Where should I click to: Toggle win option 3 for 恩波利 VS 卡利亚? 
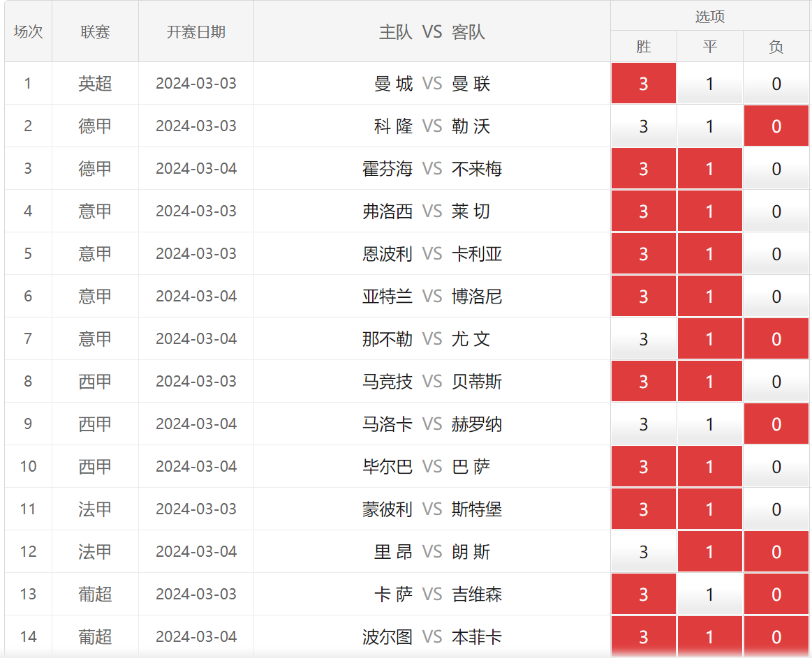(x=643, y=254)
